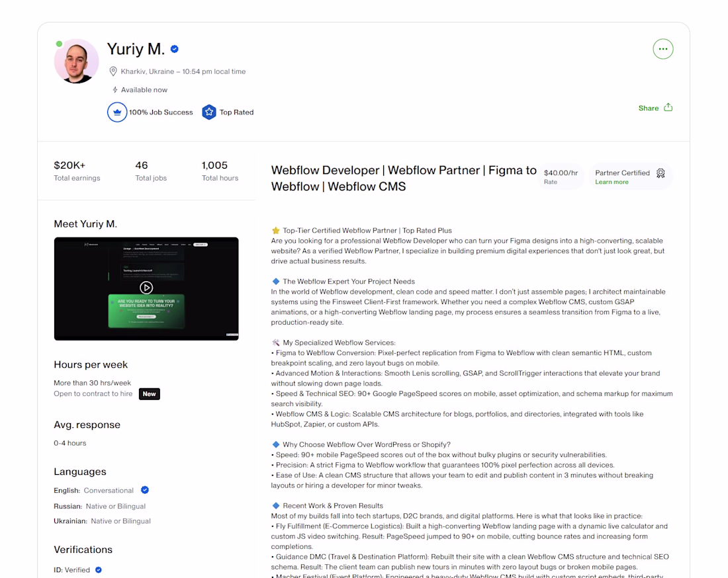Click the '0-4 hours' response value
The height and width of the screenshot is (578, 728).
[x=70, y=443]
